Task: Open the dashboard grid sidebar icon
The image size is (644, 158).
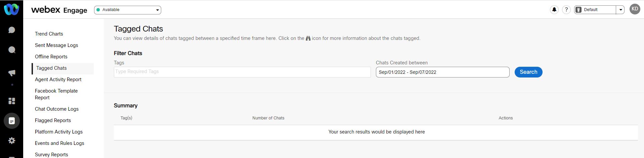Action: pyautogui.click(x=11, y=101)
